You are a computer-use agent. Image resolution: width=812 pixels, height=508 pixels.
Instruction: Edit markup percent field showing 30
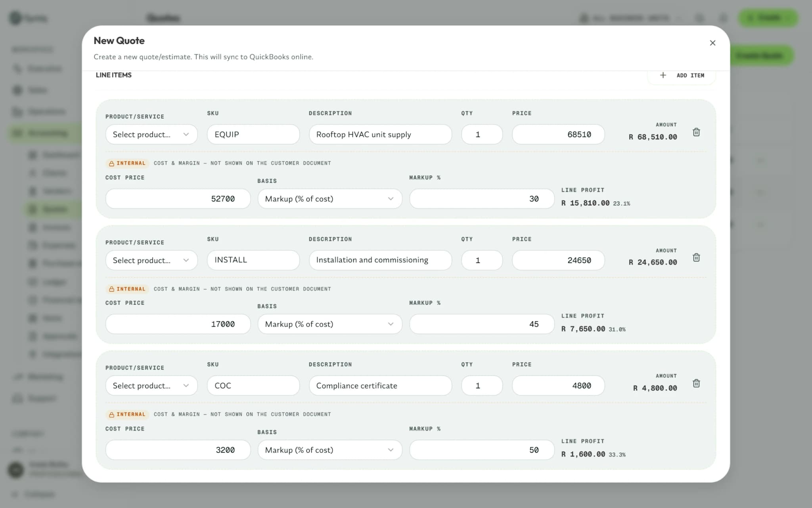[x=482, y=199]
